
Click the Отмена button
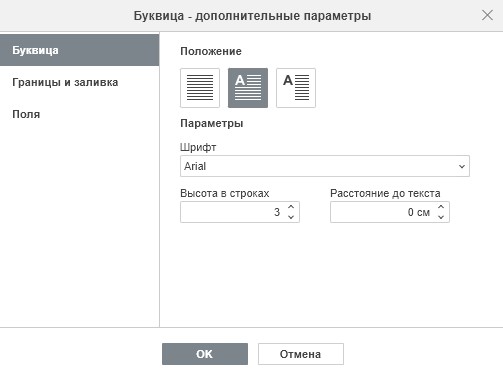(300, 354)
